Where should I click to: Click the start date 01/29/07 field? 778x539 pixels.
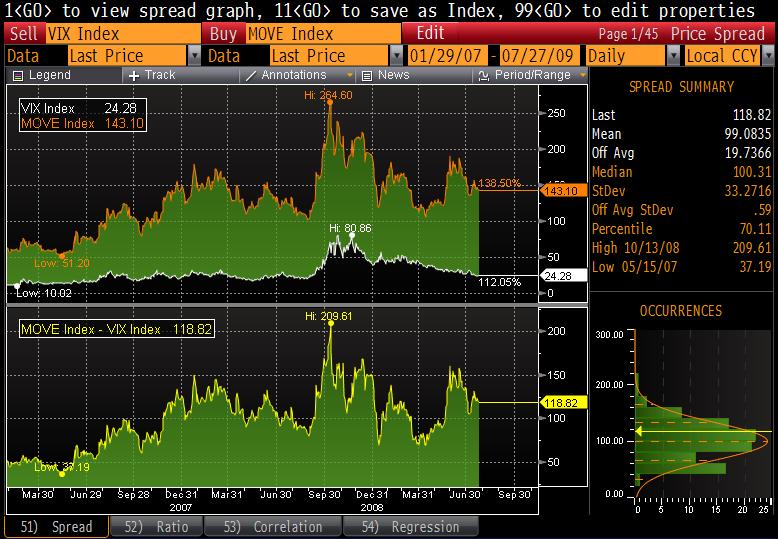click(x=446, y=56)
